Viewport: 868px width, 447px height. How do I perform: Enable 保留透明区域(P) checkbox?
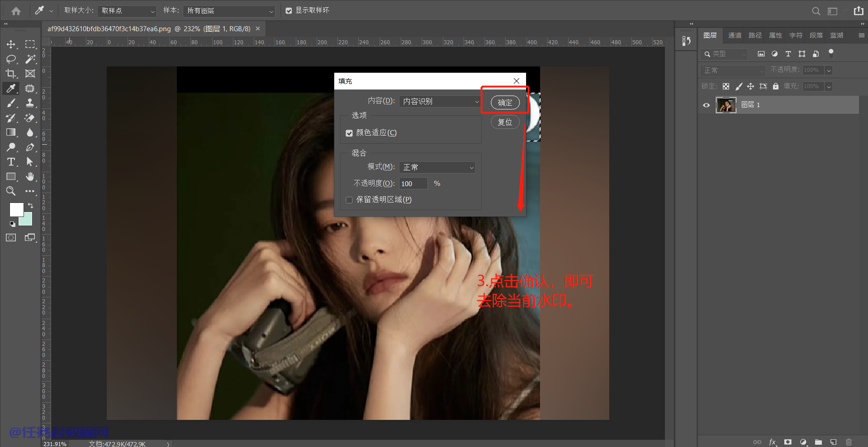[349, 200]
